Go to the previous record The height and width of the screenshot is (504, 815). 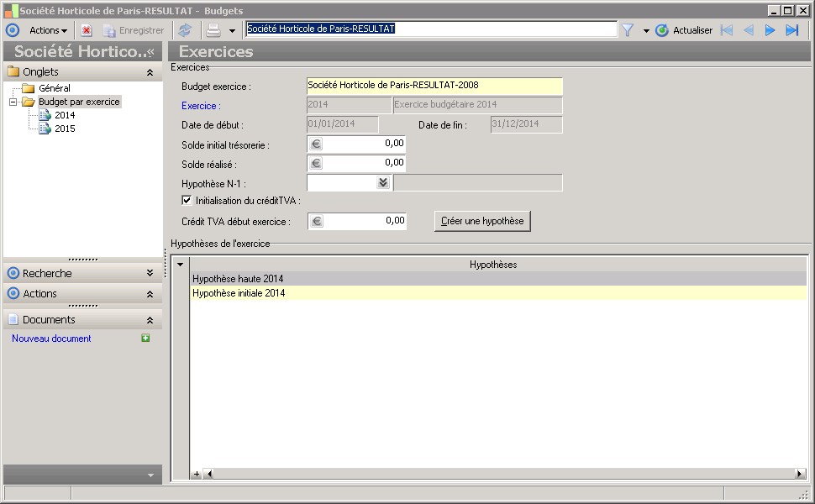[x=749, y=30]
